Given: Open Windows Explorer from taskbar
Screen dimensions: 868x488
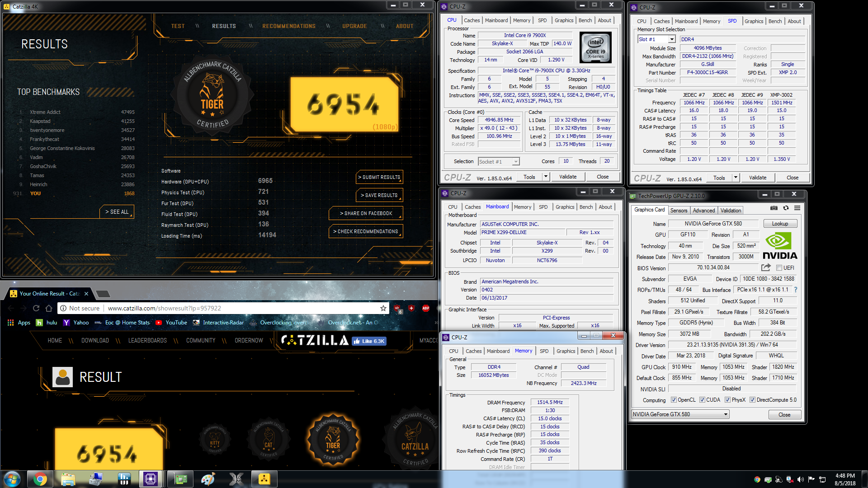Looking at the screenshot, I should coord(68,479).
